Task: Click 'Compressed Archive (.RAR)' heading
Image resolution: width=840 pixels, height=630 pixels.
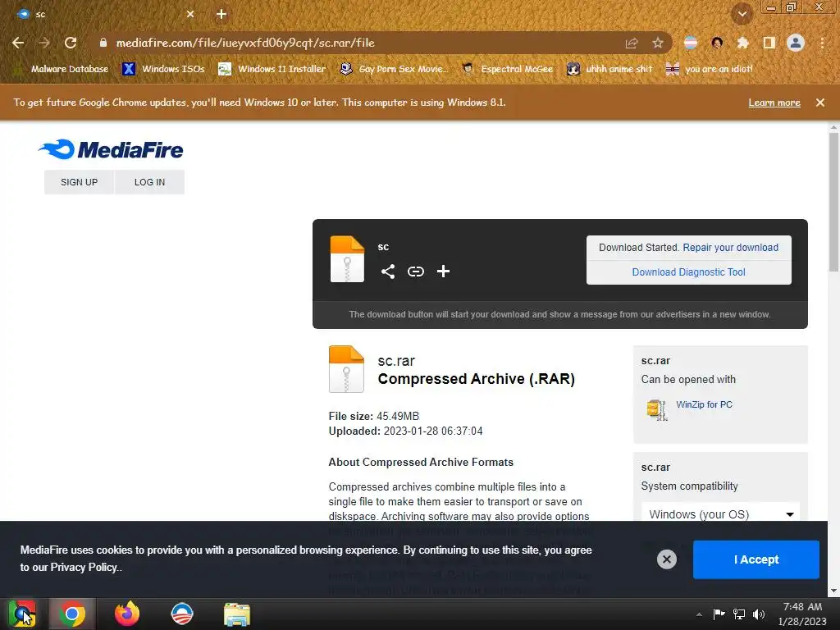Action: [x=477, y=379]
